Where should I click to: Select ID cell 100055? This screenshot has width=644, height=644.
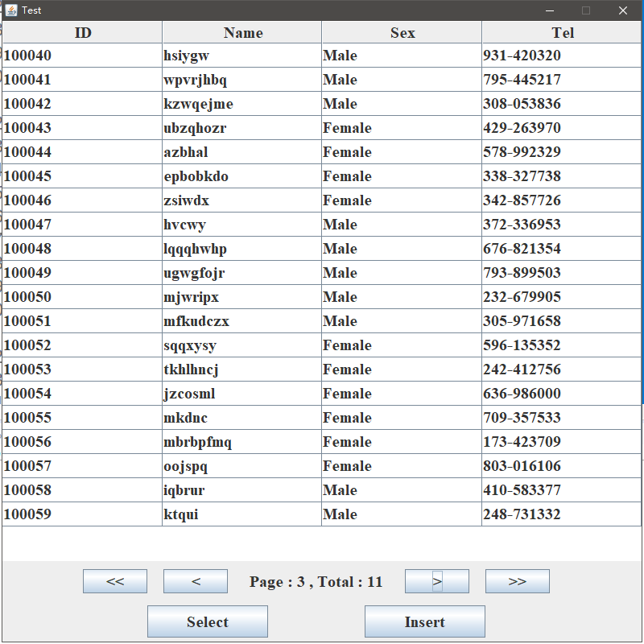click(82, 418)
